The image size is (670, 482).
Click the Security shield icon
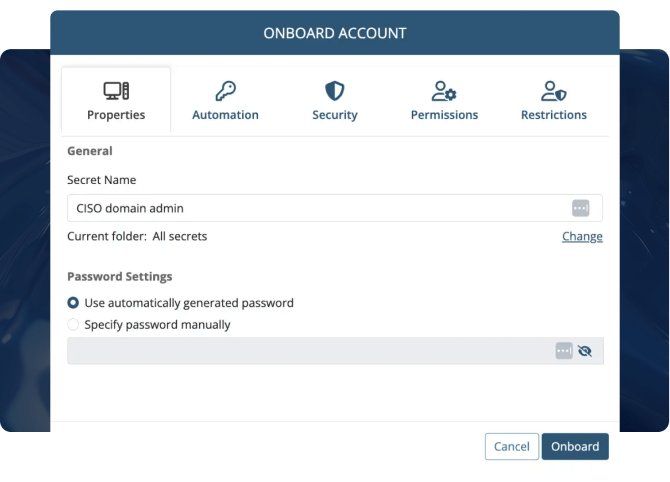(x=335, y=91)
